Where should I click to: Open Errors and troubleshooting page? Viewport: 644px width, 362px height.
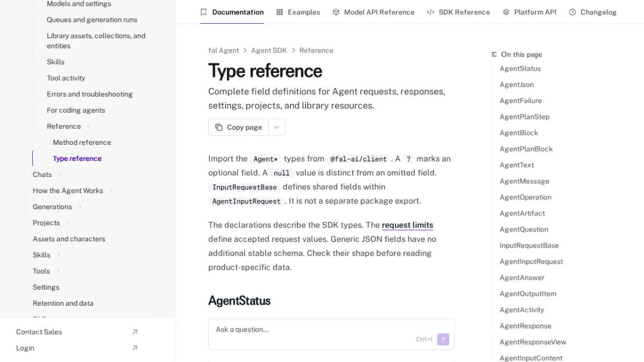tap(90, 94)
